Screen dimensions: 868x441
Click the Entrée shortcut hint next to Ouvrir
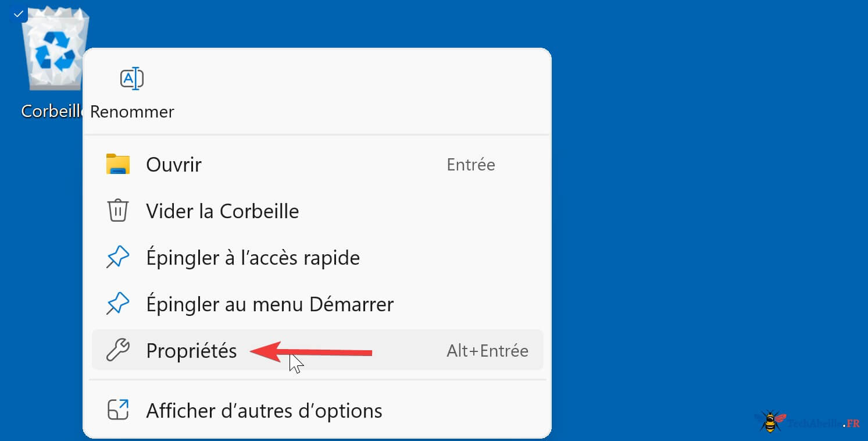(471, 165)
